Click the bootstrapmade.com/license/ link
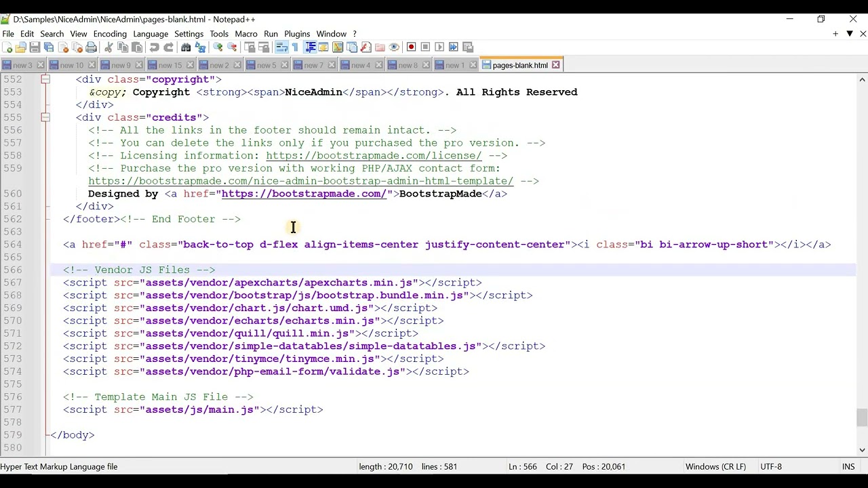Viewport: 868px width, 488px height. (374, 156)
